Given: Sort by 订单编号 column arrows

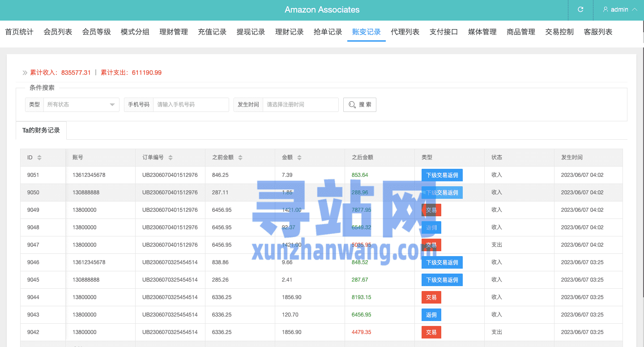Looking at the screenshot, I should point(171,158).
